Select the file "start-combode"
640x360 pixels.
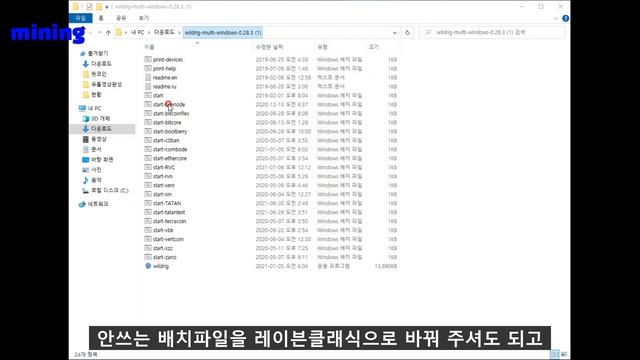pos(170,149)
